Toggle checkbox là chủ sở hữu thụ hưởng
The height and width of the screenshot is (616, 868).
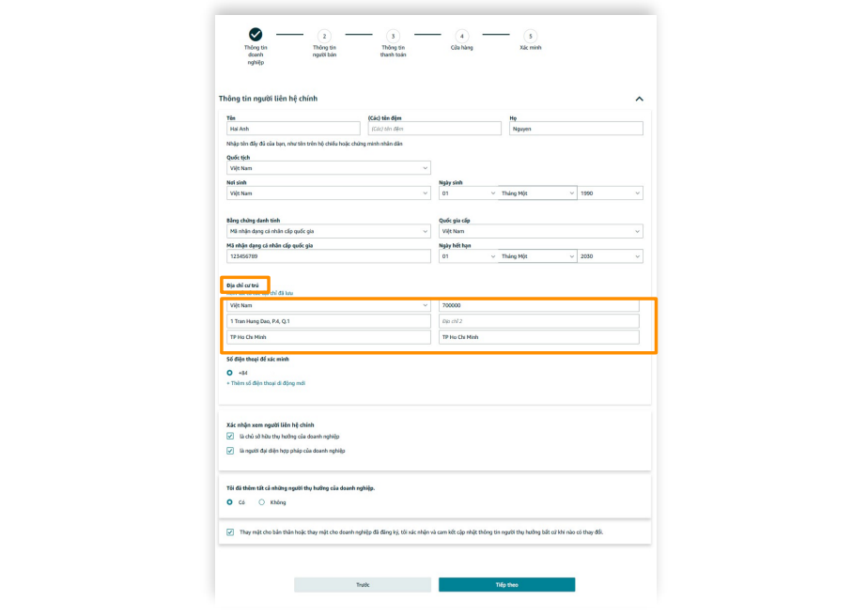click(230, 437)
